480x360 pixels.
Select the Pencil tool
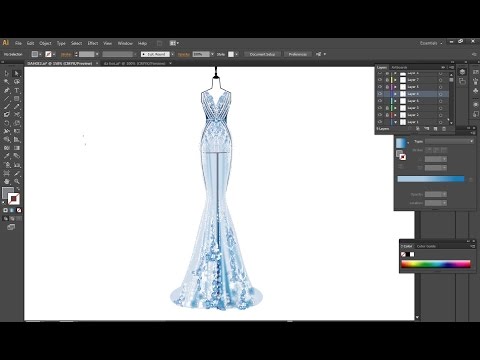coord(17,107)
